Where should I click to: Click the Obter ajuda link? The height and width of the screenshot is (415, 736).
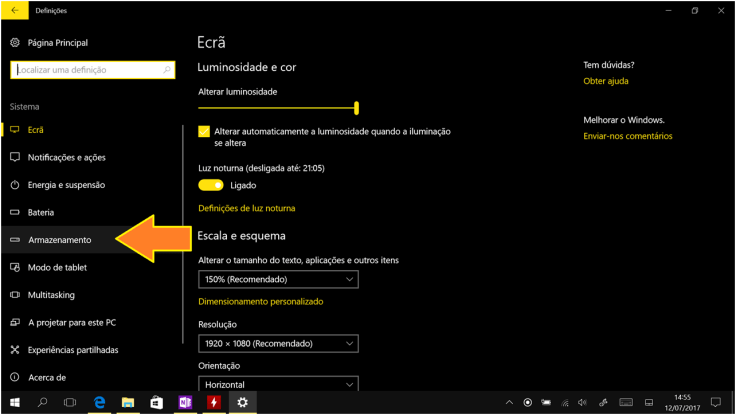tap(606, 80)
